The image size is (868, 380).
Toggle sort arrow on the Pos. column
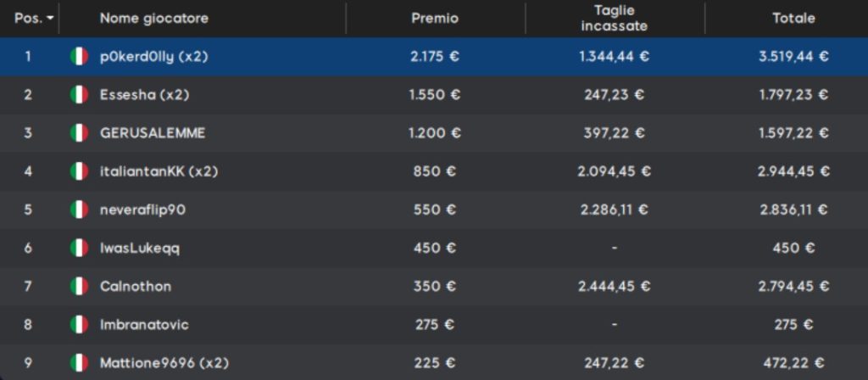(51, 19)
